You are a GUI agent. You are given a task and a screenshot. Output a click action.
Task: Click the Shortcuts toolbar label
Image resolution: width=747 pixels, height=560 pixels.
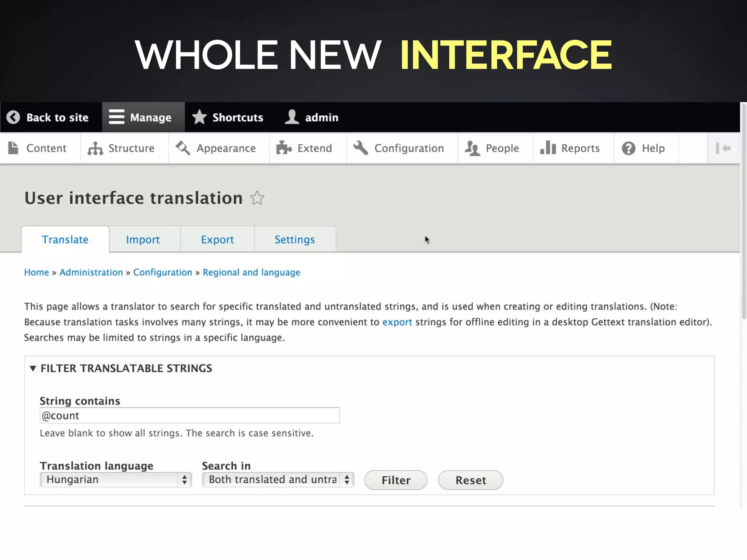coord(238,117)
